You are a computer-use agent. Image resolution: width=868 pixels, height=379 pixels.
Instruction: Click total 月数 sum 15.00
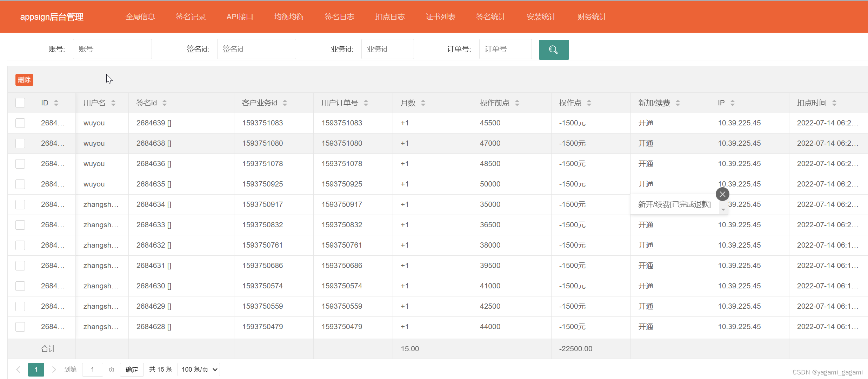pos(410,349)
